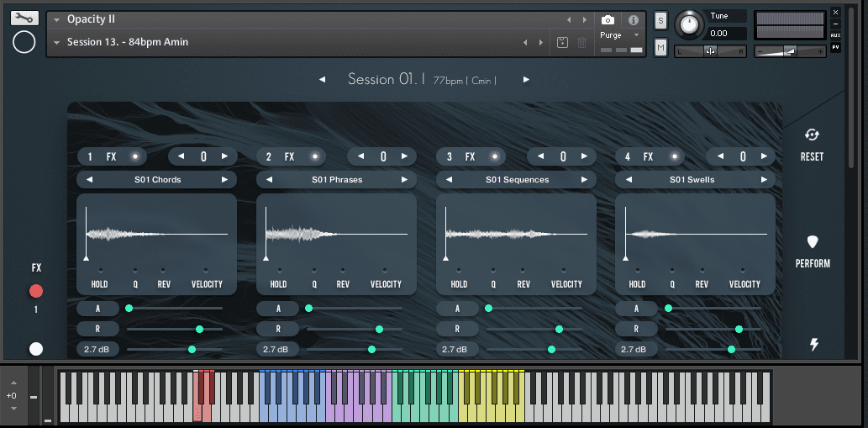
Task: Open the wrench instrument edit icon
Action: 24,18
